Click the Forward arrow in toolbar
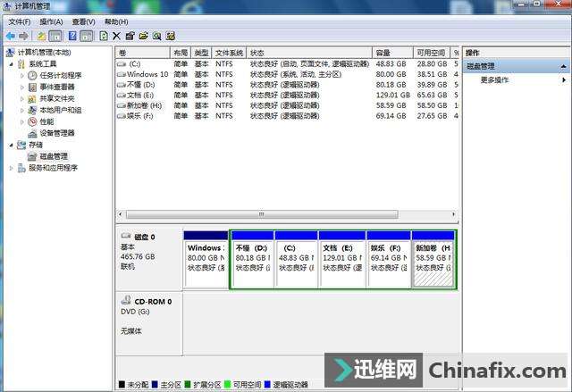 point(23,36)
